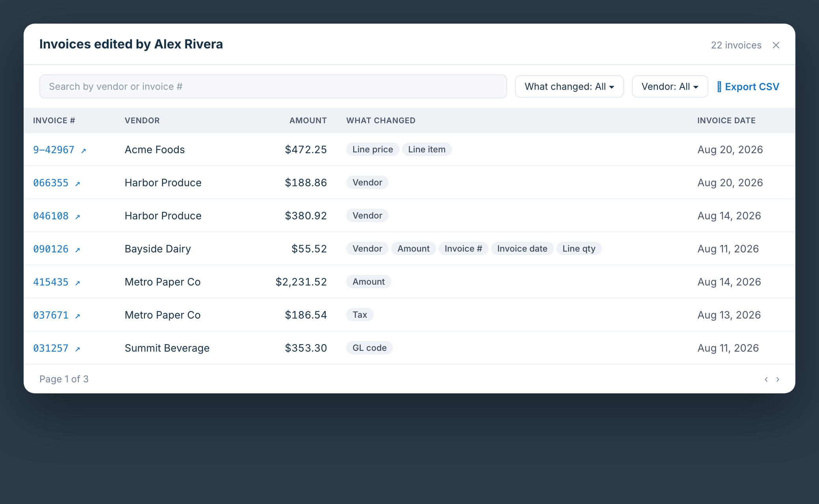Click the AMOUNT column header
This screenshot has width=819, height=504.
308,120
